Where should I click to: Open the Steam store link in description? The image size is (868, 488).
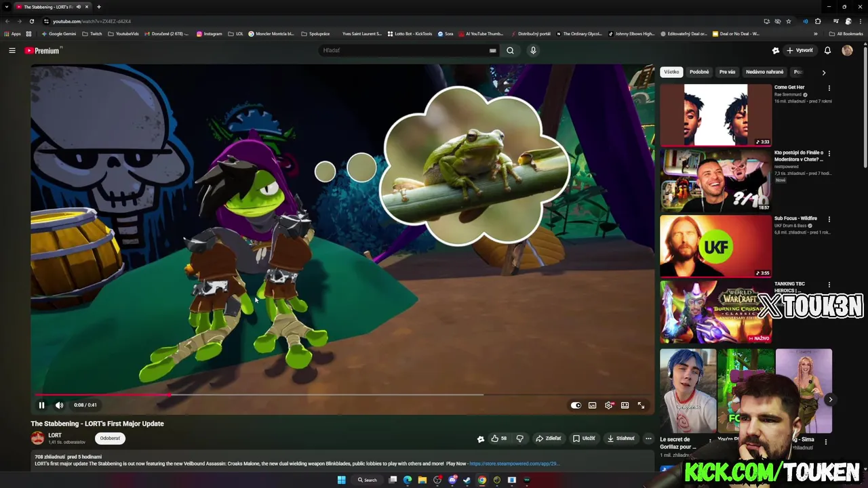(514, 464)
